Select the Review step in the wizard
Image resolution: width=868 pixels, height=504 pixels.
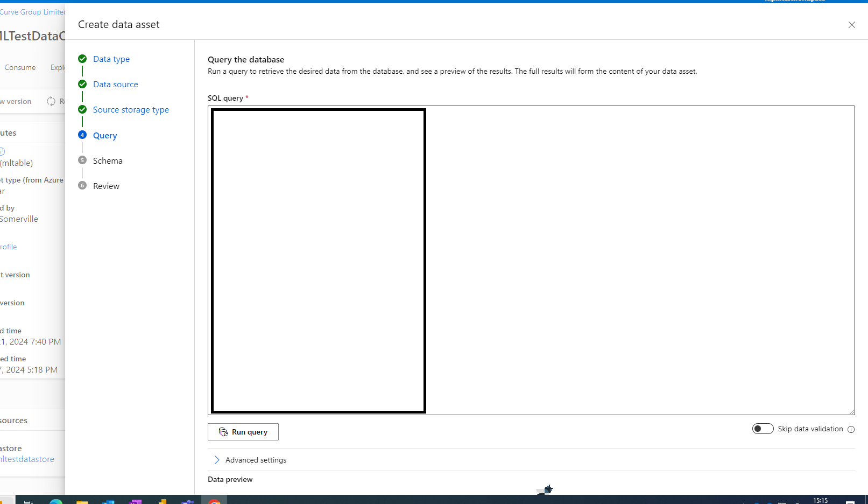(106, 186)
